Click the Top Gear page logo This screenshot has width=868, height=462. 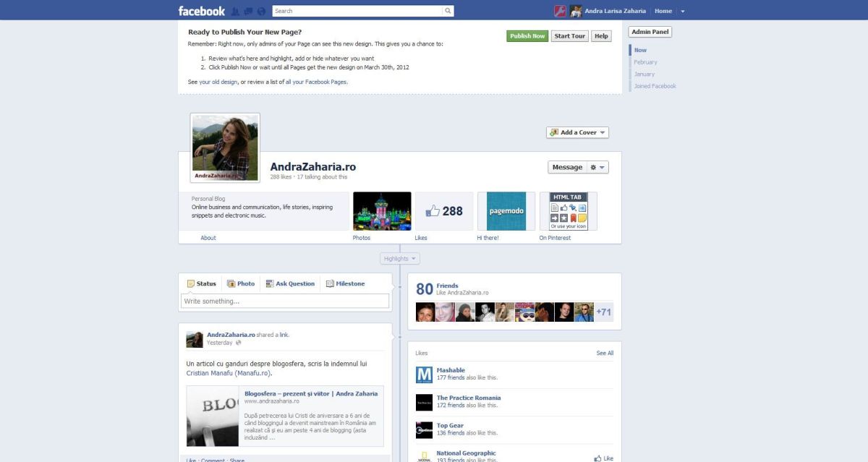tap(424, 429)
